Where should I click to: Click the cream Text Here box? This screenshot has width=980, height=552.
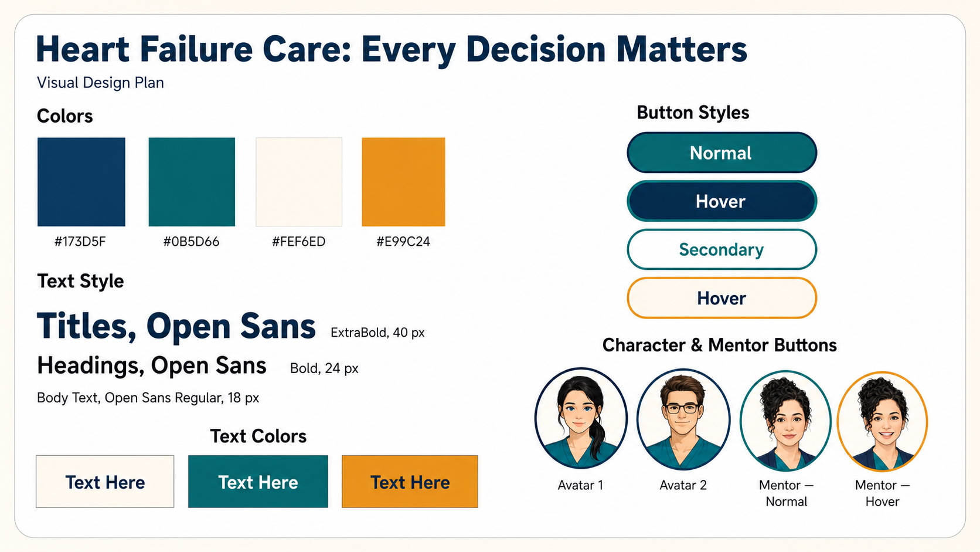[x=105, y=482]
